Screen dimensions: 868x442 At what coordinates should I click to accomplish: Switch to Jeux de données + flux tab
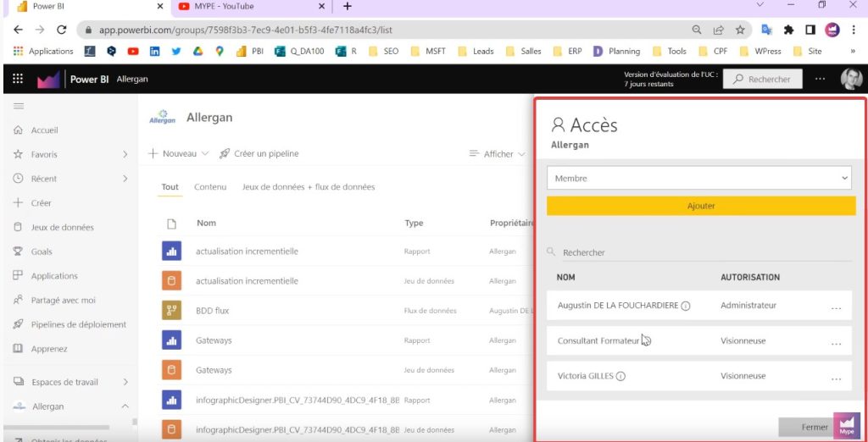[x=309, y=187]
